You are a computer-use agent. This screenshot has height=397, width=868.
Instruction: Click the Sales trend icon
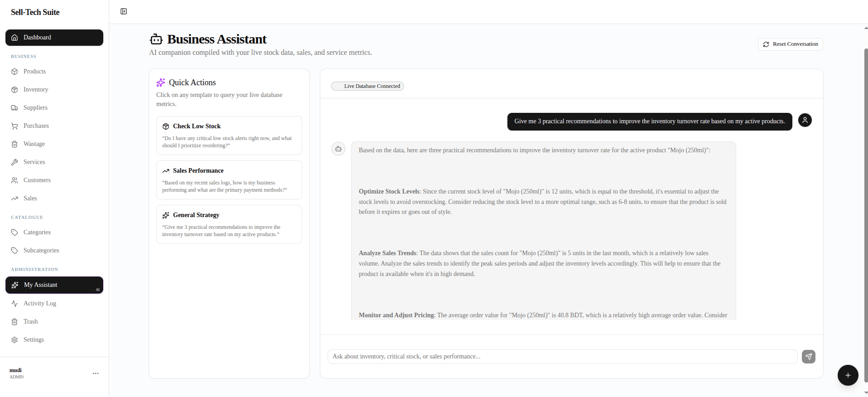click(x=14, y=198)
